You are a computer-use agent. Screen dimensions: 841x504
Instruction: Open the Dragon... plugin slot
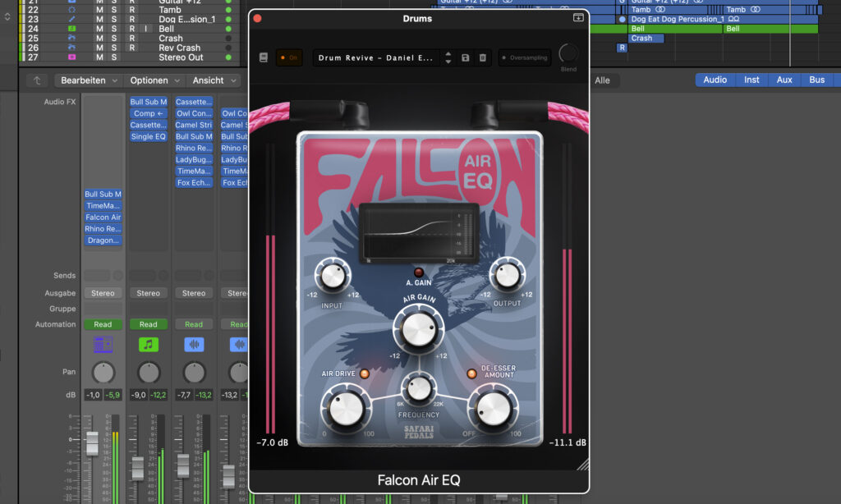click(103, 241)
